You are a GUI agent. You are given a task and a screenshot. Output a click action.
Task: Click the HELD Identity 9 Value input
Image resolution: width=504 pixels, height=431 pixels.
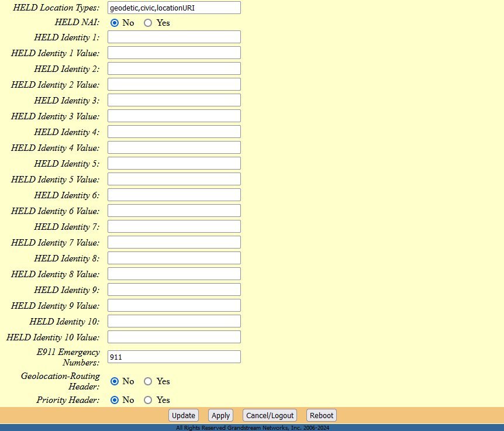tap(174, 305)
